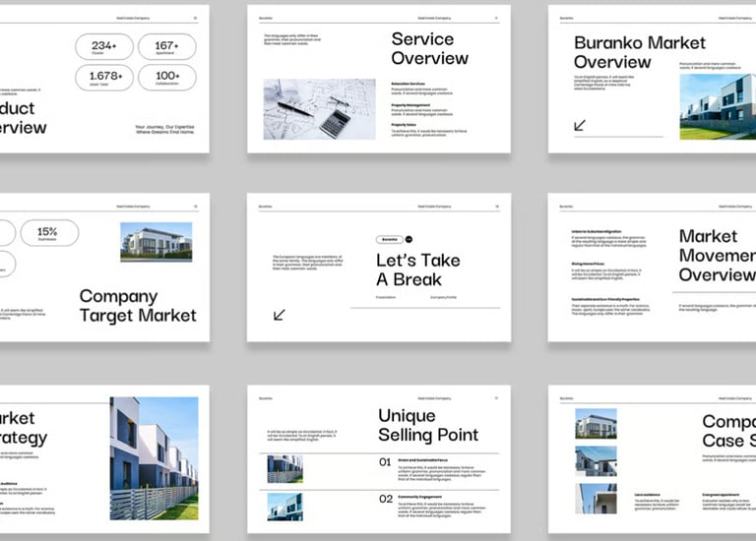Select the Relocation Services heading

click(408, 84)
